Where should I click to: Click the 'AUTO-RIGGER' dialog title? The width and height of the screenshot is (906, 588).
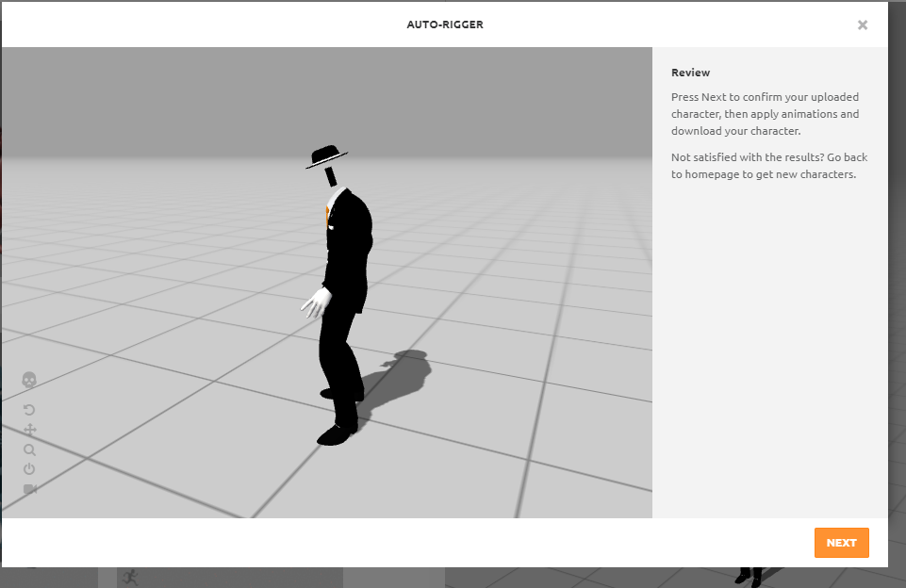coord(445,24)
